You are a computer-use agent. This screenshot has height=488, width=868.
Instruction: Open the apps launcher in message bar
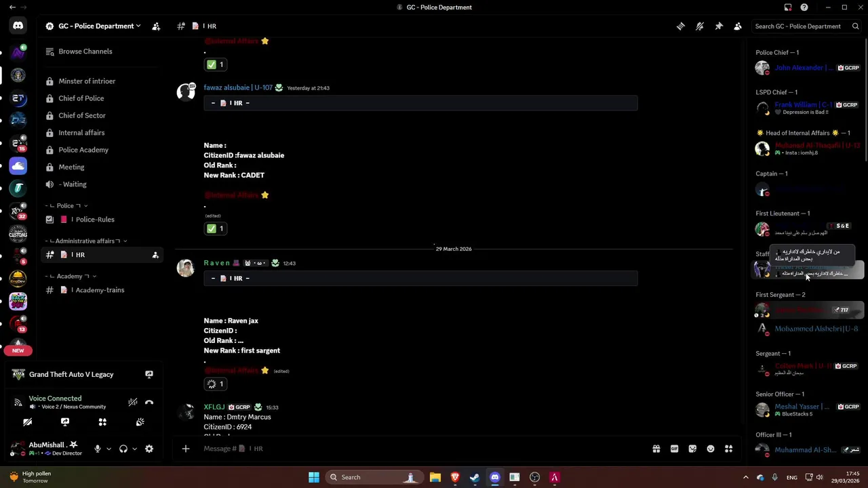729,449
